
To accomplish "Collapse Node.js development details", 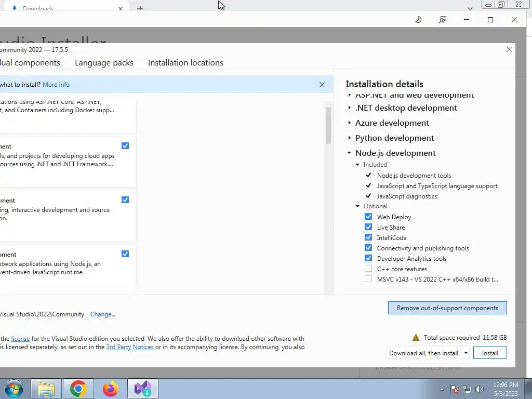I will point(349,153).
